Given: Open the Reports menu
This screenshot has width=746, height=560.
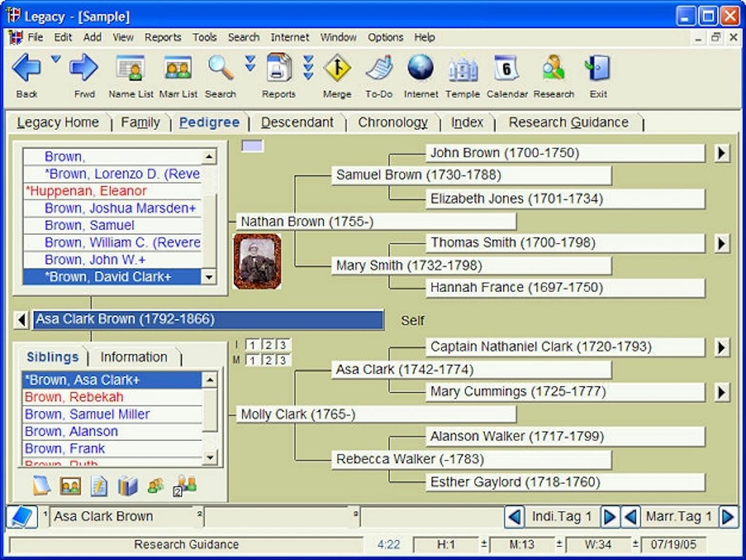Looking at the screenshot, I should [x=163, y=37].
